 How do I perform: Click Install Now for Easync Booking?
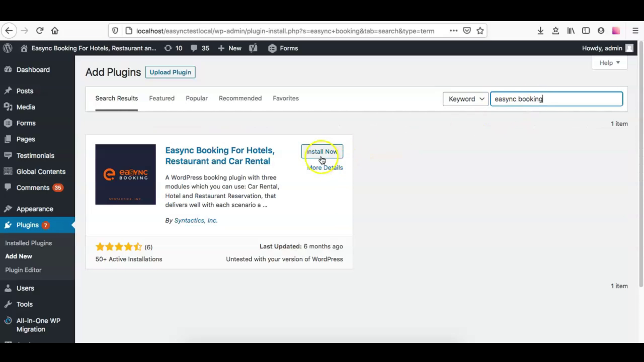click(x=322, y=152)
